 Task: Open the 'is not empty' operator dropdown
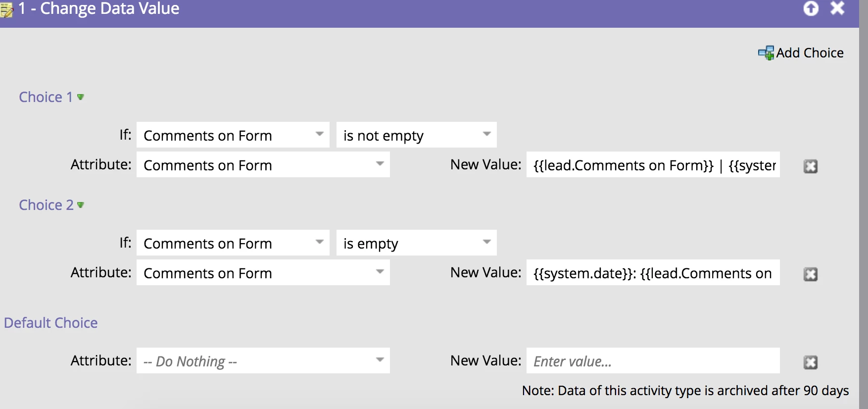[x=417, y=135]
